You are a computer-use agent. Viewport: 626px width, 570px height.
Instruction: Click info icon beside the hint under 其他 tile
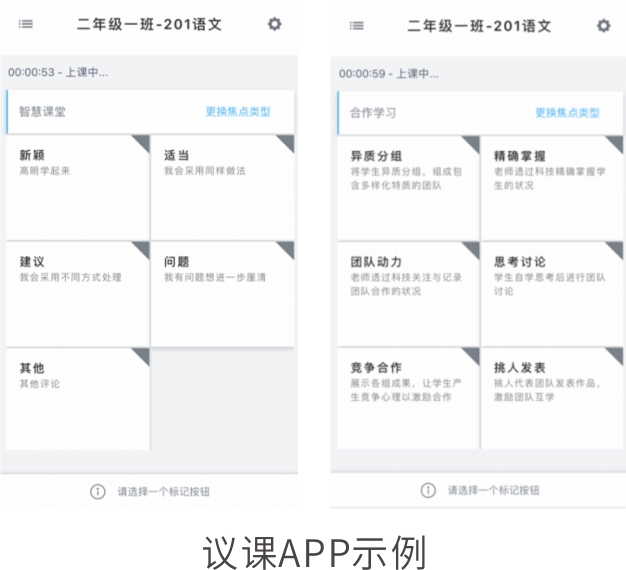pyautogui.click(x=97, y=491)
